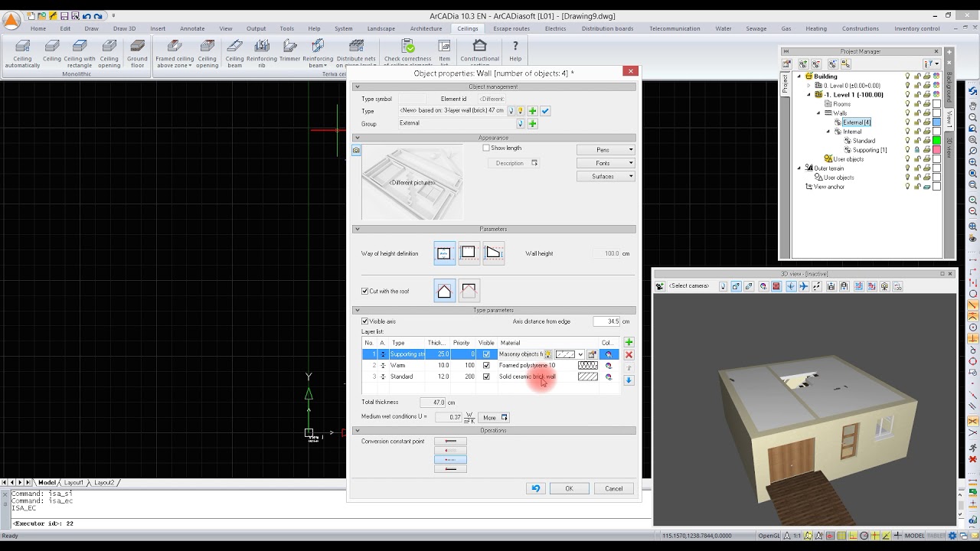Viewport: 980px width, 551px height.
Task: Add a new layer with the green plus
Action: point(629,342)
